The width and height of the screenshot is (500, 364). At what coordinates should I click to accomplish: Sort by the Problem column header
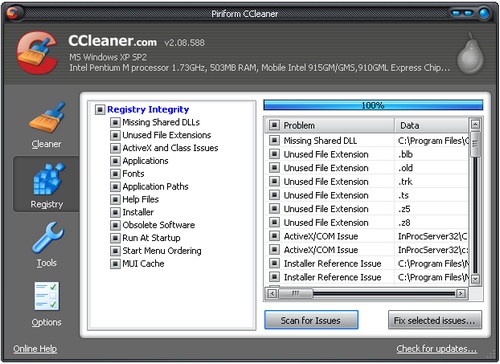(330, 125)
